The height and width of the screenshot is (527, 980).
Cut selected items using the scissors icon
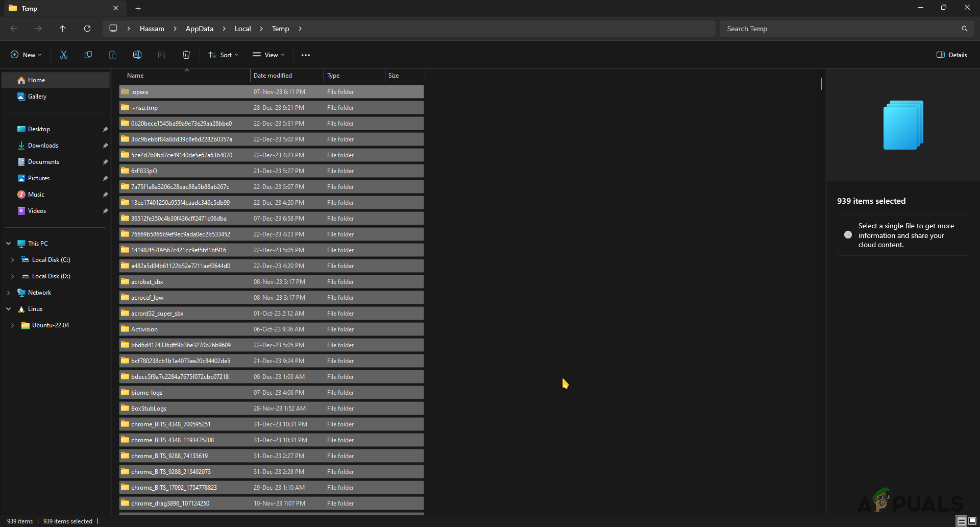tap(63, 55)
